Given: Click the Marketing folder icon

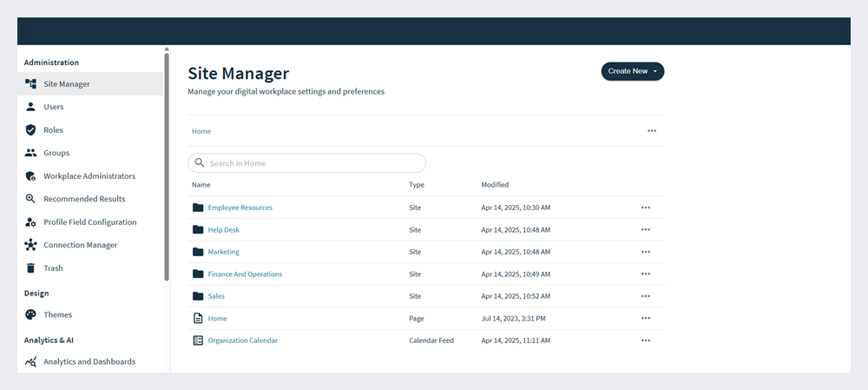Looking at the screenshot, I should pyautogui.click(x=198, y=252).
